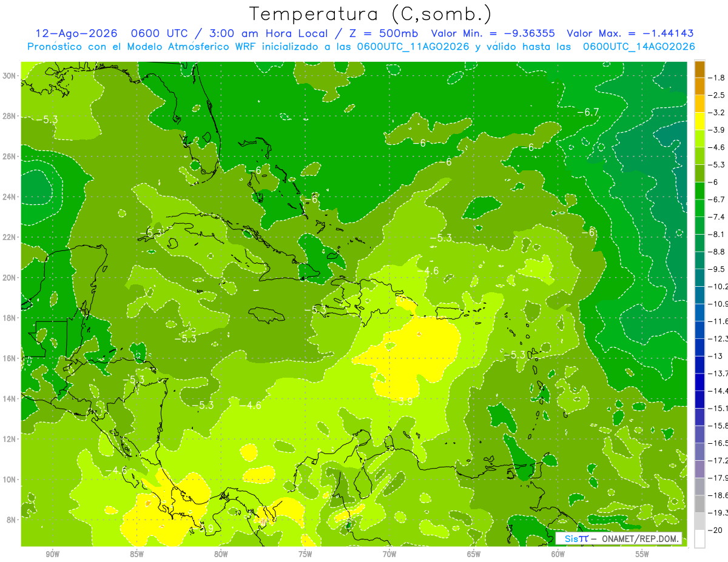Click the 90W longitude axis label

(52, 554)
